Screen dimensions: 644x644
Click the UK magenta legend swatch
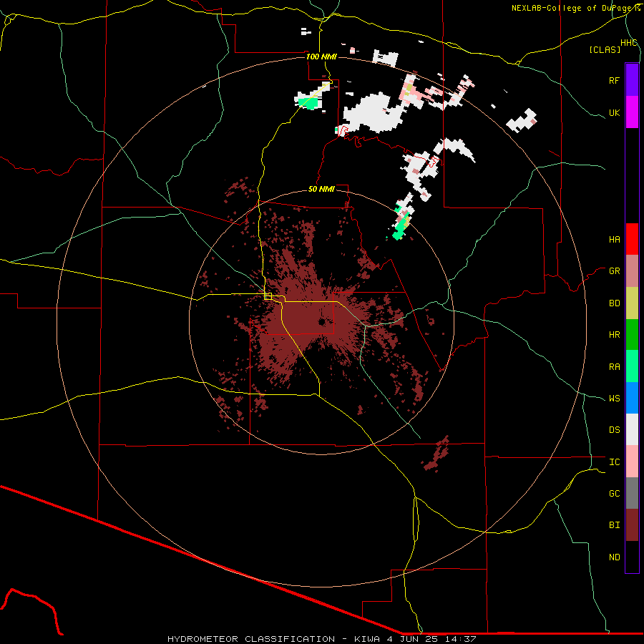(632, 112)
